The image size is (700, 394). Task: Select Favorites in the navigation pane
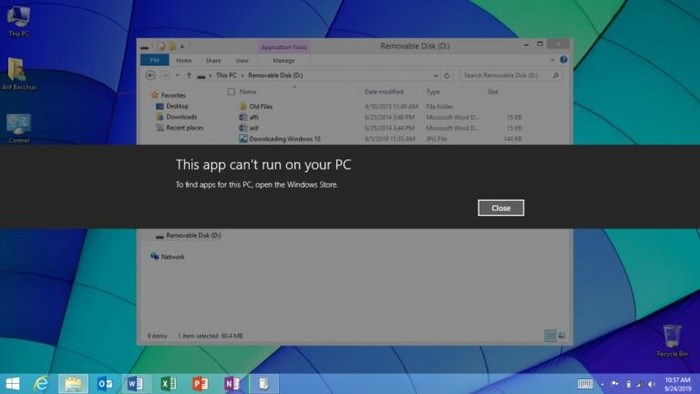[168, 95]
